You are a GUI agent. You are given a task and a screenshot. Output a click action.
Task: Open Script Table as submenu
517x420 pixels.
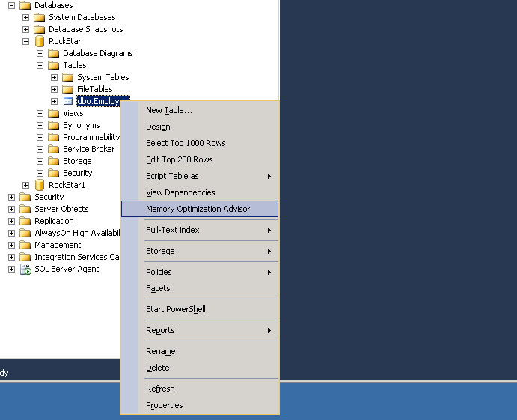(x=172, y=176)
